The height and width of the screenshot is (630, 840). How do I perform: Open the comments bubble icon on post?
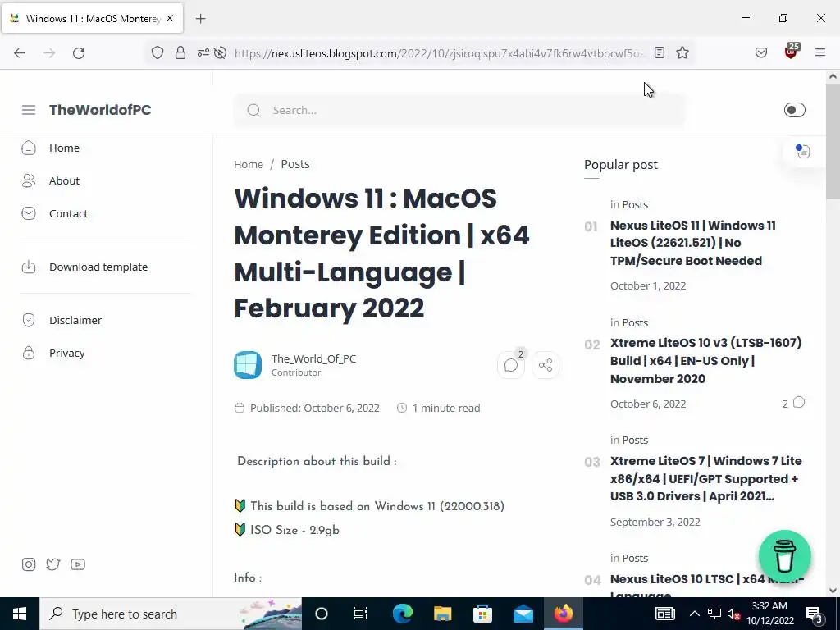[511, 365]
